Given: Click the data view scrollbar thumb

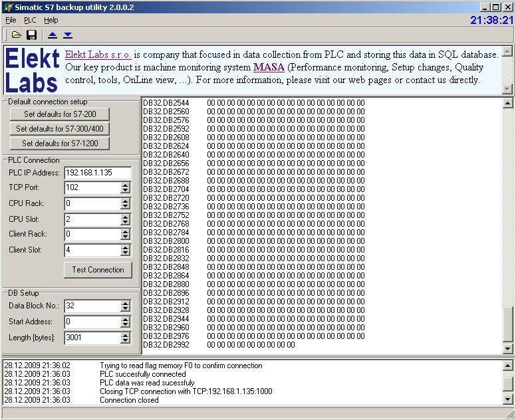Looking at the screenshot, I should (508, 324).
